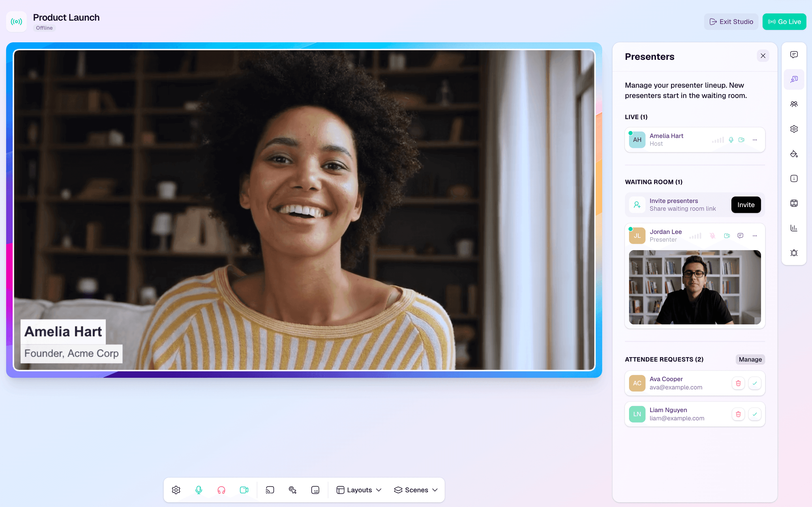Open the pointer effects tool

(293, 490)
